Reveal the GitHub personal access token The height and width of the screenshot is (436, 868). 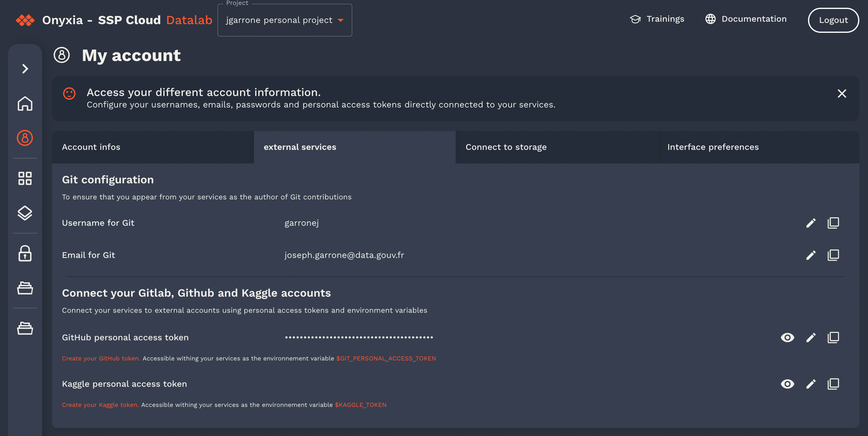(787, 338)
